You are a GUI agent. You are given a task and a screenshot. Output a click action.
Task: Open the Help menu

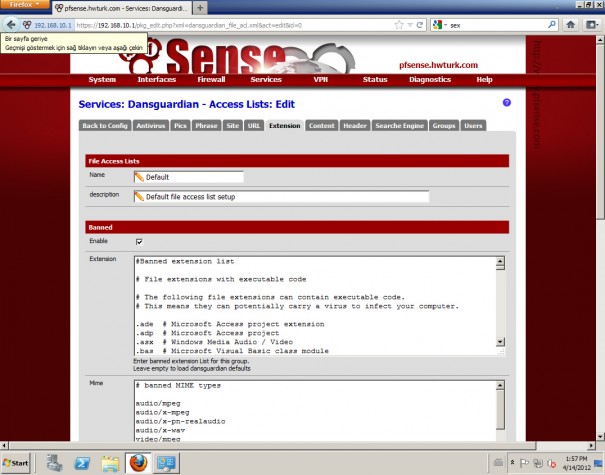coord(484,79)
